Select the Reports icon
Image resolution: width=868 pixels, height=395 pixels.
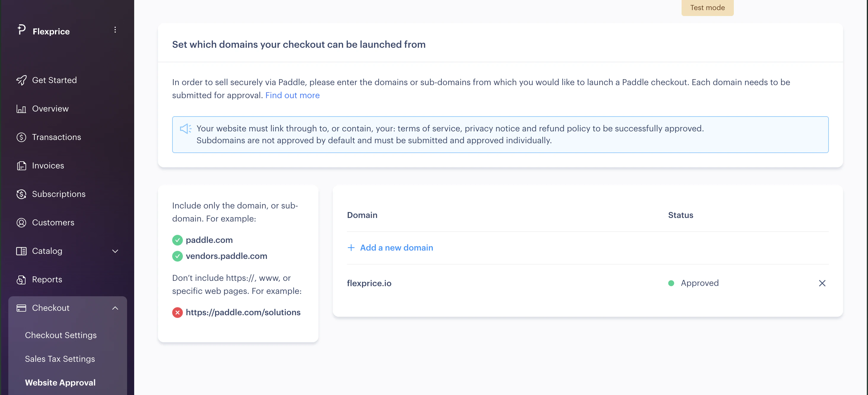point(21,280)
